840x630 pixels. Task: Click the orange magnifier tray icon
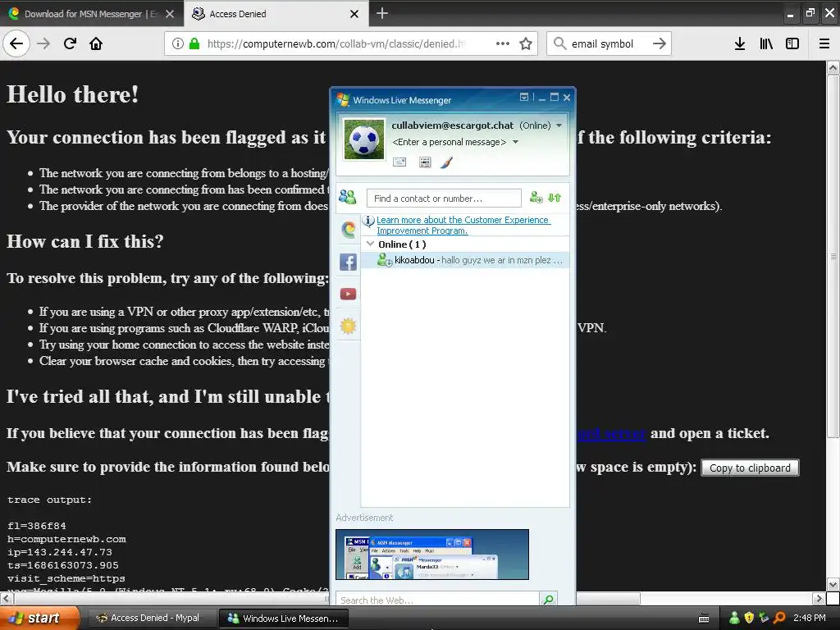tap(779, 618)
